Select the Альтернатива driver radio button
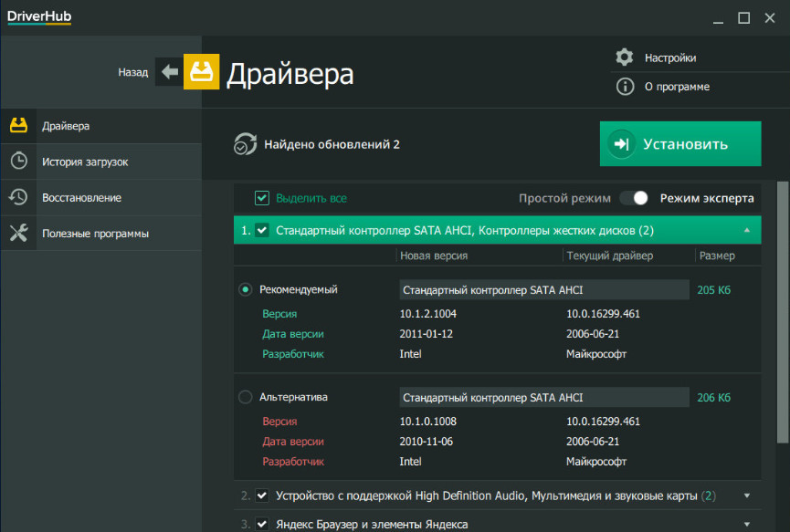790x532 pixels. [x=245, y=398]
